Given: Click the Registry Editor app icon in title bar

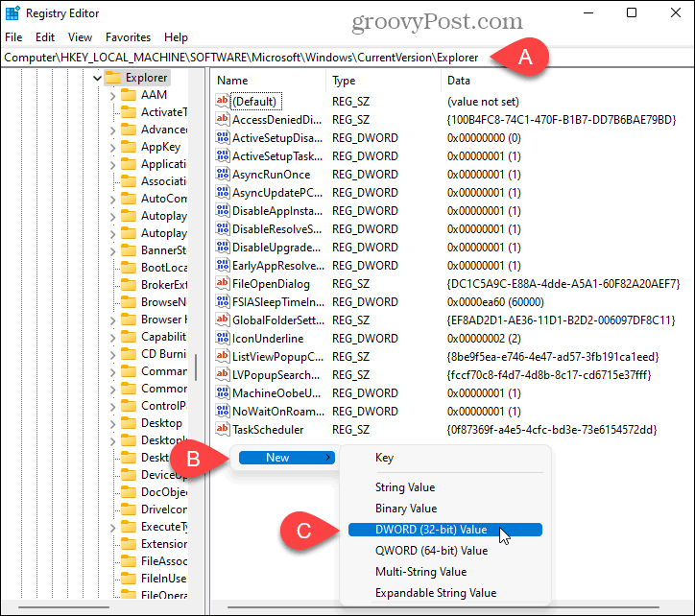Looking at the screenshot, I should coord(12,13).
